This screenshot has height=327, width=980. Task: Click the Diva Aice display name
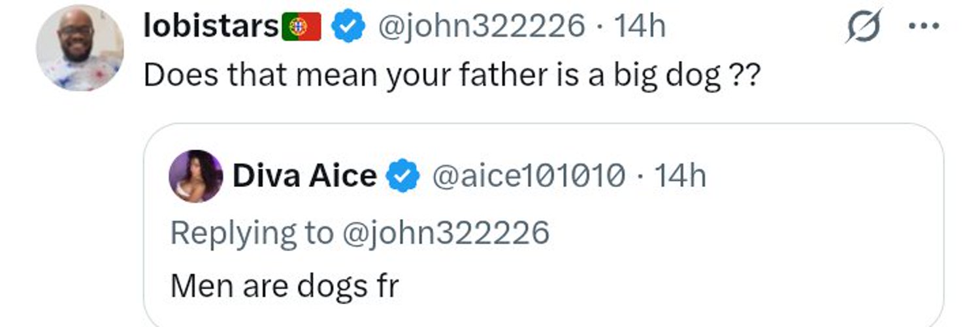[304, 176]
